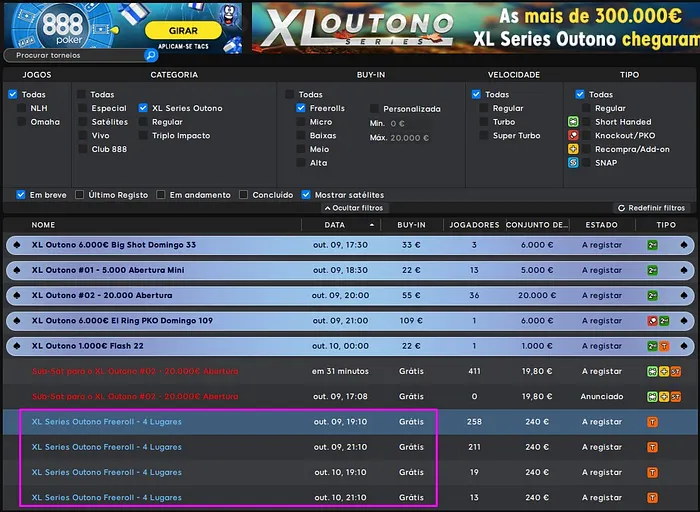Image resolution: width=700 pixels, height=512 pixels.
Task: Click green type icon on Big Shot Domingo row
Action: (652, 245)
